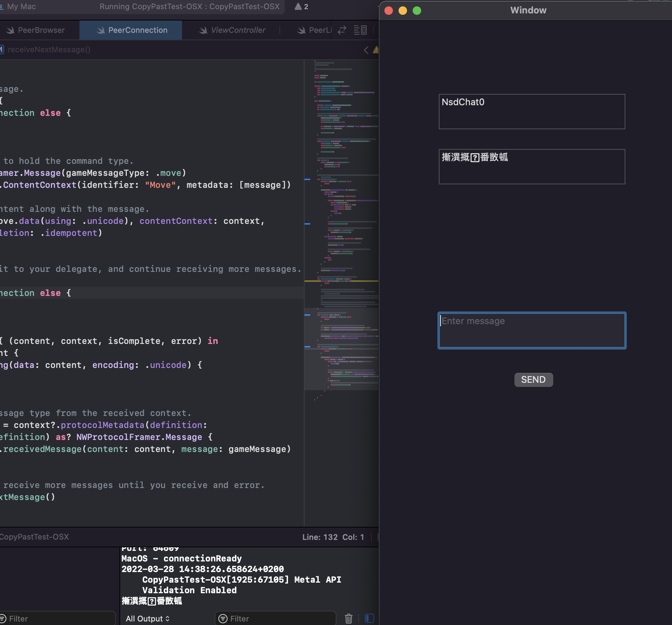Click the warning triangle showing 2 issues
The image size is (672, 625).
(x=301, y=7)
